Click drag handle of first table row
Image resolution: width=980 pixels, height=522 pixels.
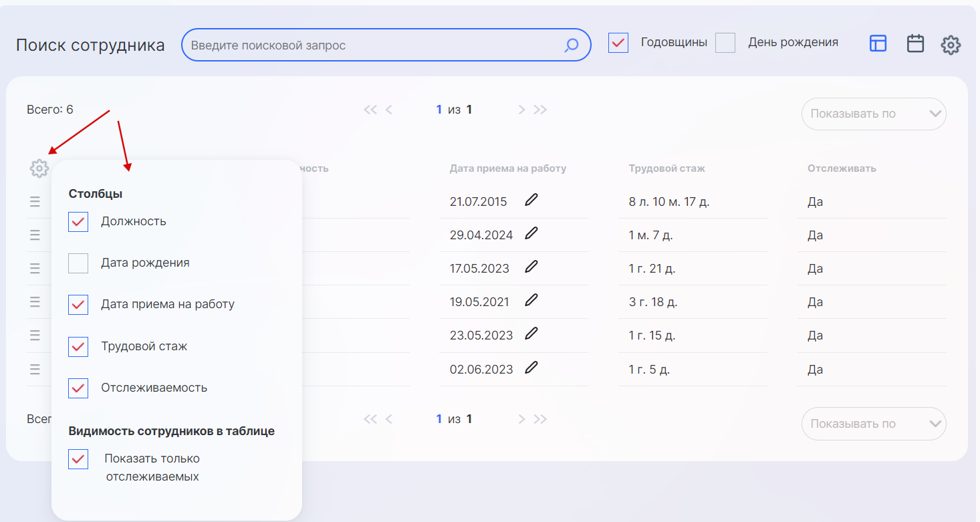35,202
